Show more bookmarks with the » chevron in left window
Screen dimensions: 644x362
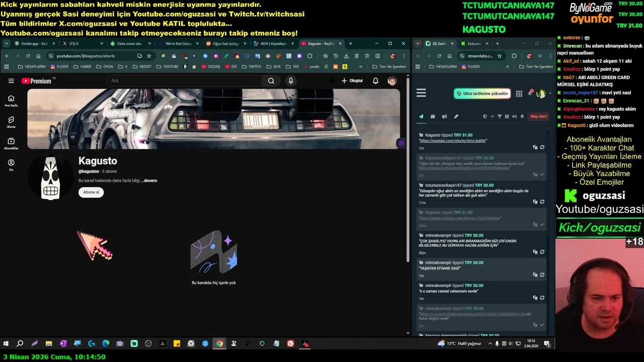coord(360,66)
